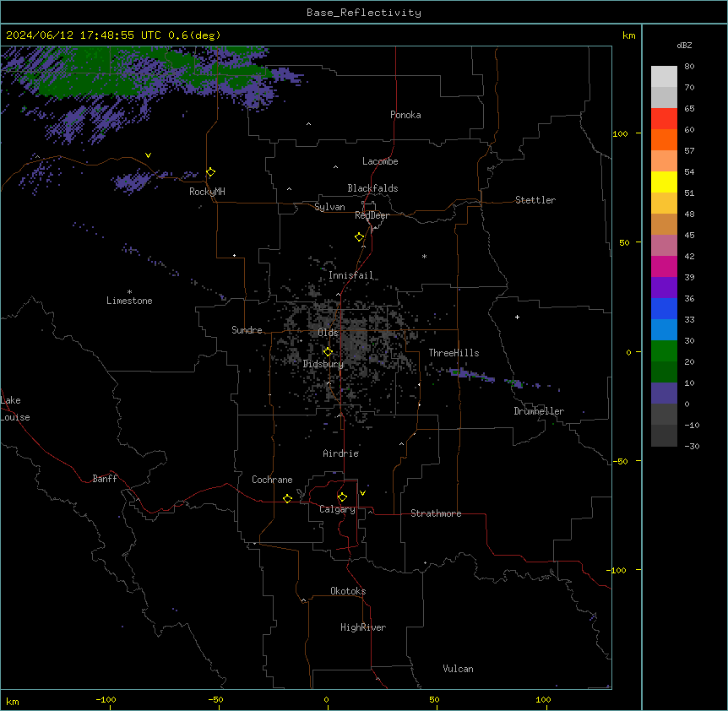Pick the light blue 30-33 dBZ legend swatch
Image resolution: width=728 pixels, height=711 pixels.
664,329
